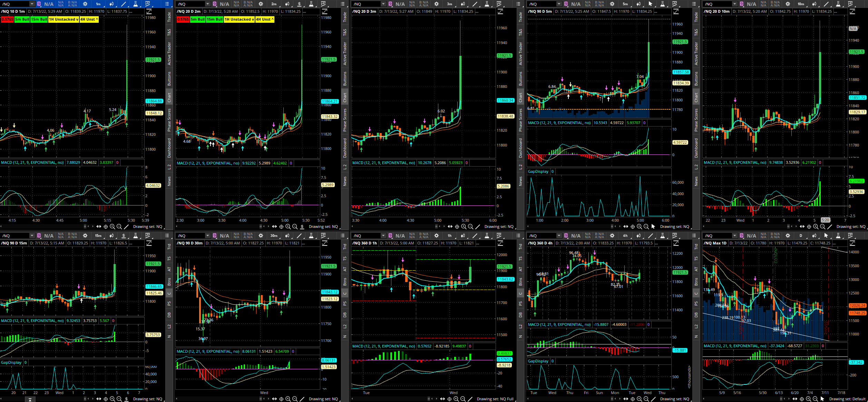Open the link color 9 selector on the 1m chart
The height and width of the screenshot is (402, 868).
point(39,4)
